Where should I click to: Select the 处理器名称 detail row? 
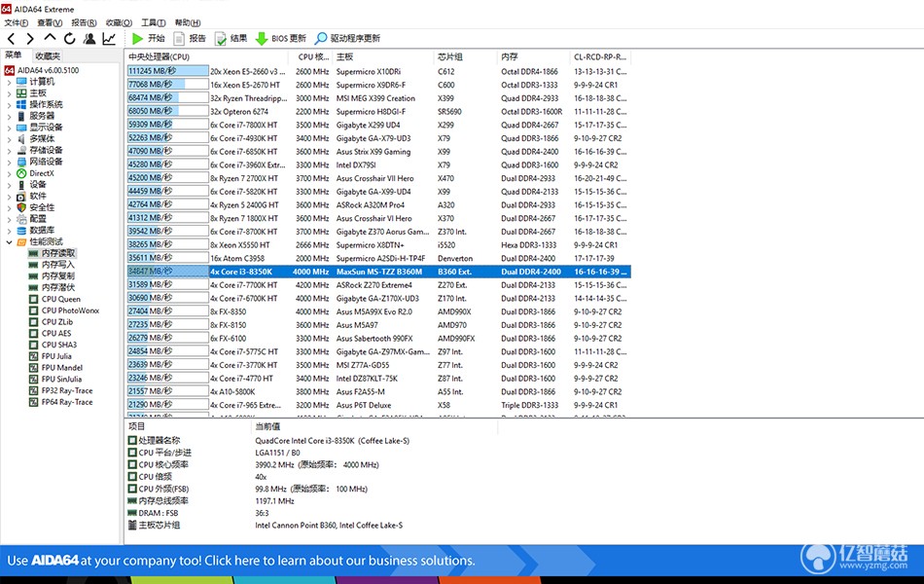click(x=312, y=441)
